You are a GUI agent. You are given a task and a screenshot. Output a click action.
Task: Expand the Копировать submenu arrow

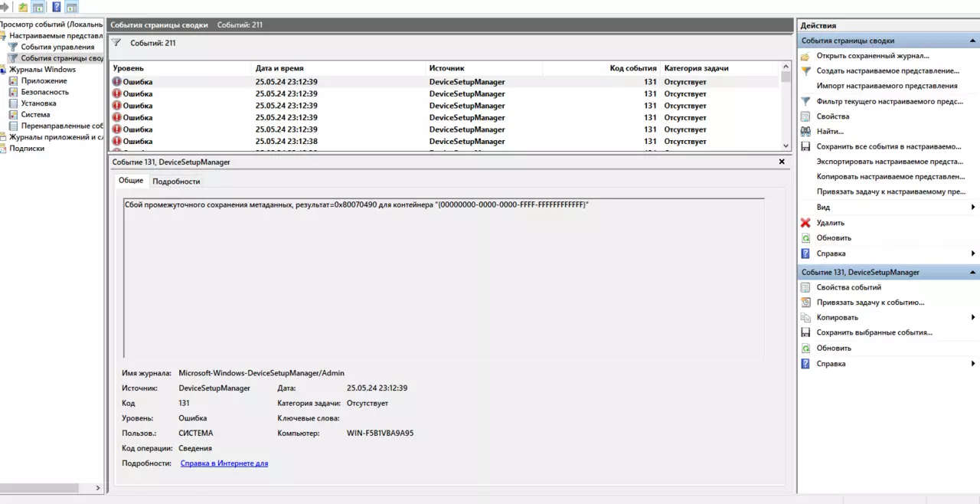pyautogui.click(x=973, y=317)
